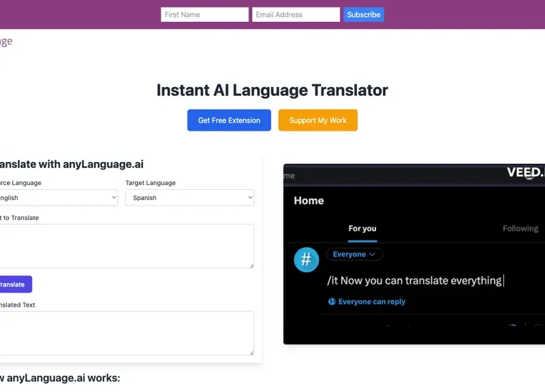Click the Translated Text output area
The height and width of the screenshot is (392, 545).
(x=127, y=333)
